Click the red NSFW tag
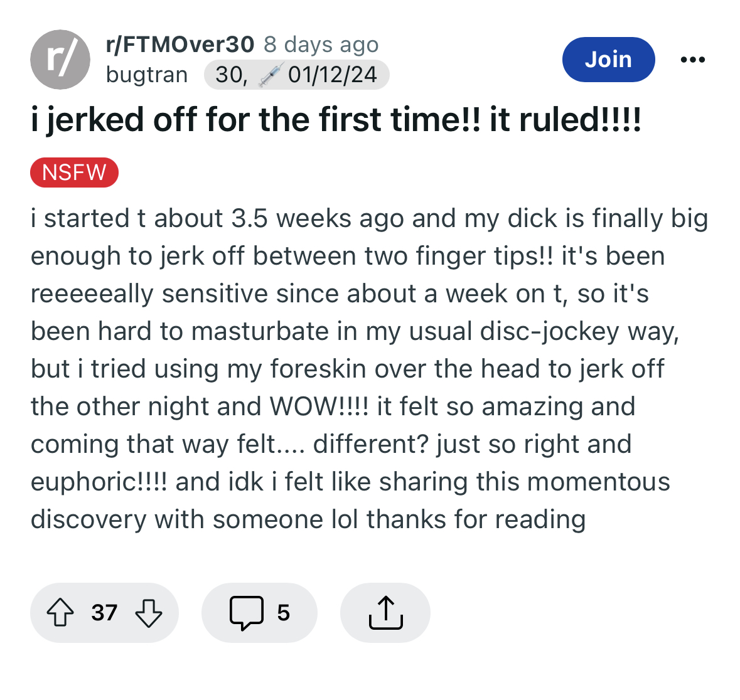 coord(74,172)
